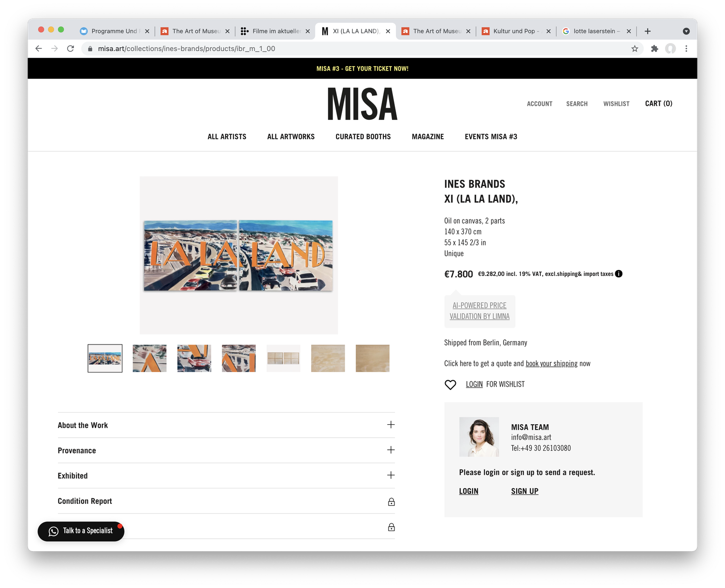Click the wishlist heart icon
Image resolution: width=725 pixels, height=588 pixels.
pyautogui.click(x=450, y=385)
